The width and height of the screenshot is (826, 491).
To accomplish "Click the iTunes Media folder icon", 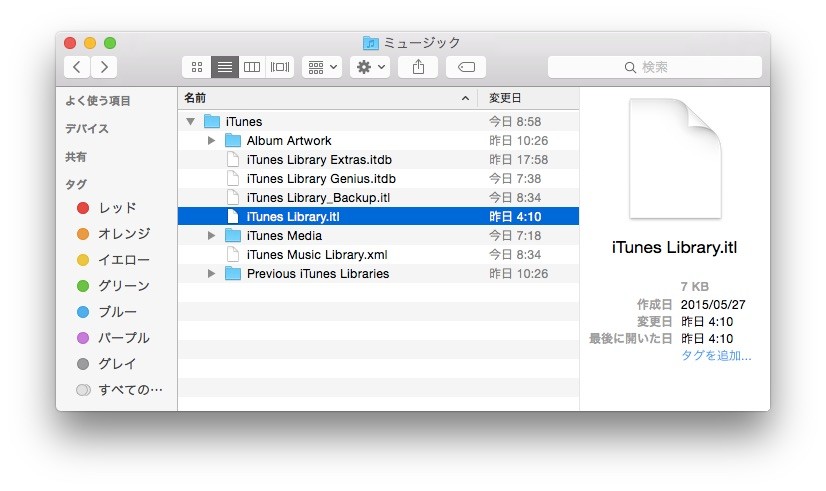I will (x=233, y=235).
